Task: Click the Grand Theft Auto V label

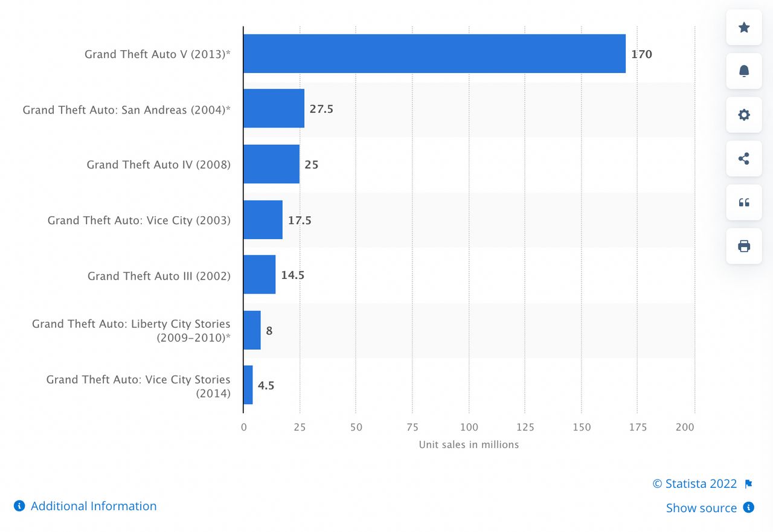Action: (158, 54)
